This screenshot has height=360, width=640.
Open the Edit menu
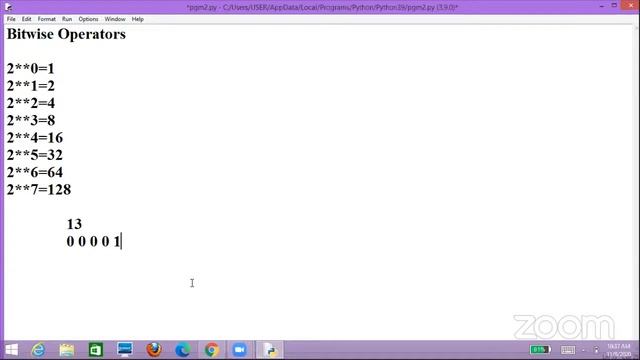click(27, 19)
